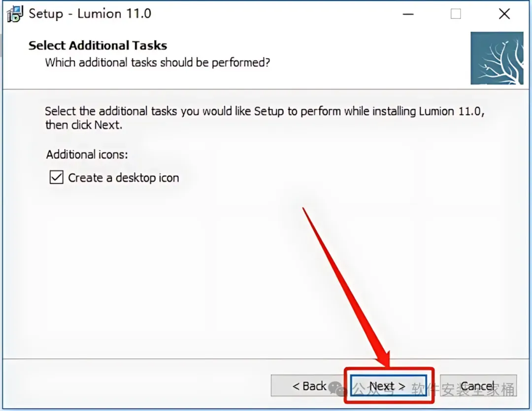Click the Chinese watermark text near Cancel
This screenshot has height=411, width=532.
464,389
